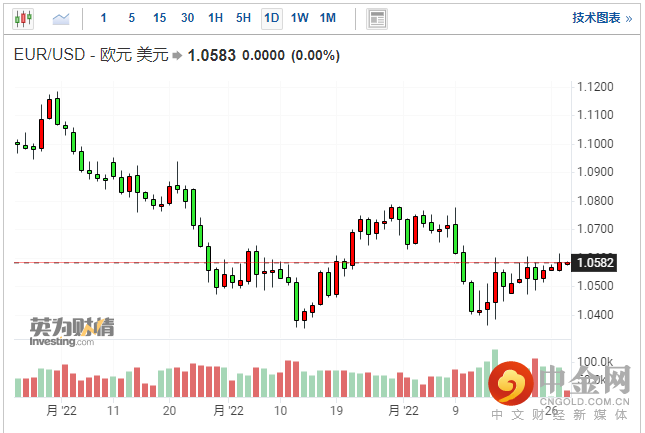645x433 pixels.
Task: Open the 技术图表 technical chart link
Action: pyautogui.click(x=600, y=18)
